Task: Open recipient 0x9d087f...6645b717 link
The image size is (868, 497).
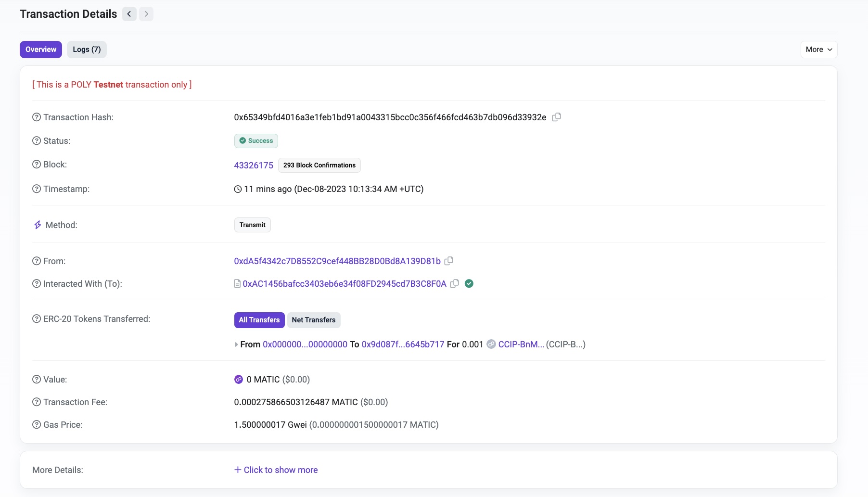Action: (403, 344)
